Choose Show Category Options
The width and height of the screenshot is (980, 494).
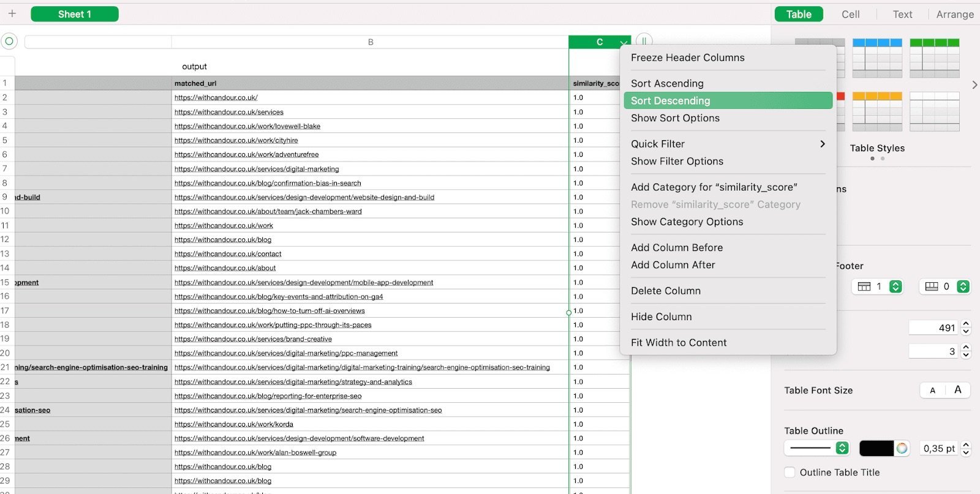point(728,222)
